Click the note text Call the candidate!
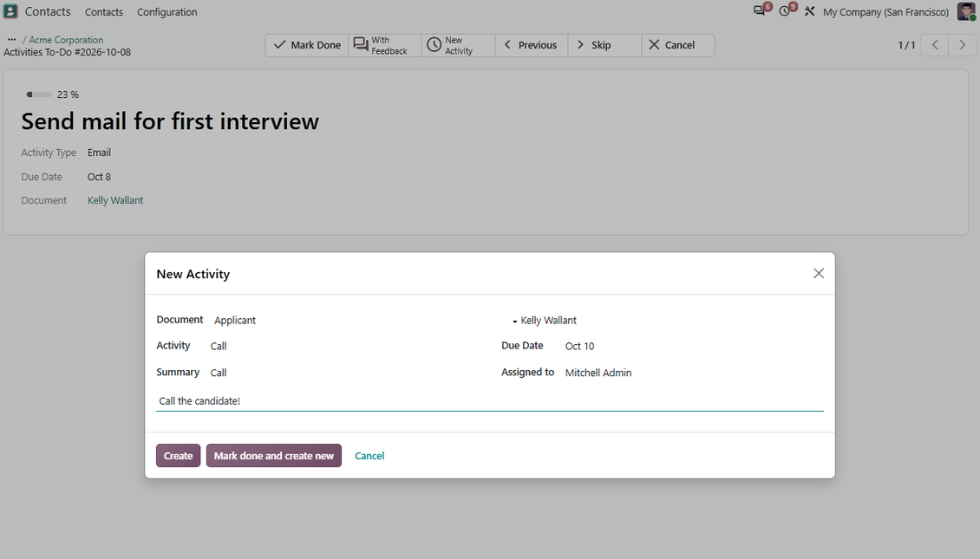 click(199, 401)
